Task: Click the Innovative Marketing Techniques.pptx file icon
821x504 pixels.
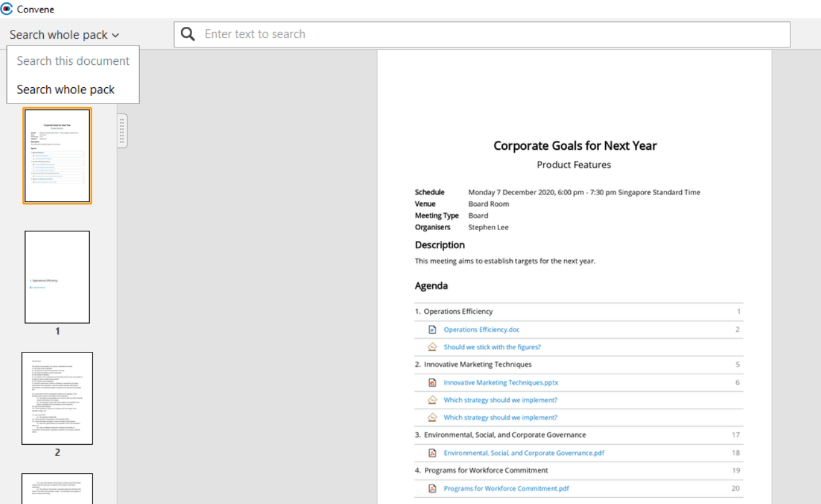Action: tap(432, 382)
